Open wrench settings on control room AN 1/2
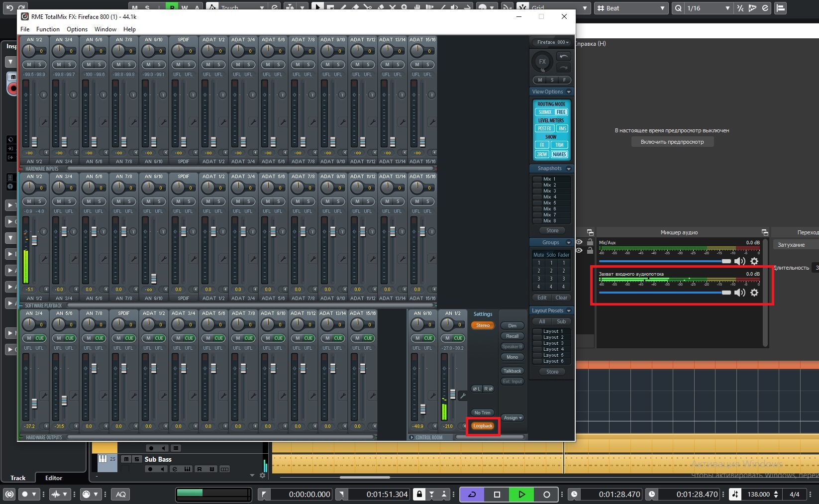The image size is (819, 504). click(x=463, y=396)
